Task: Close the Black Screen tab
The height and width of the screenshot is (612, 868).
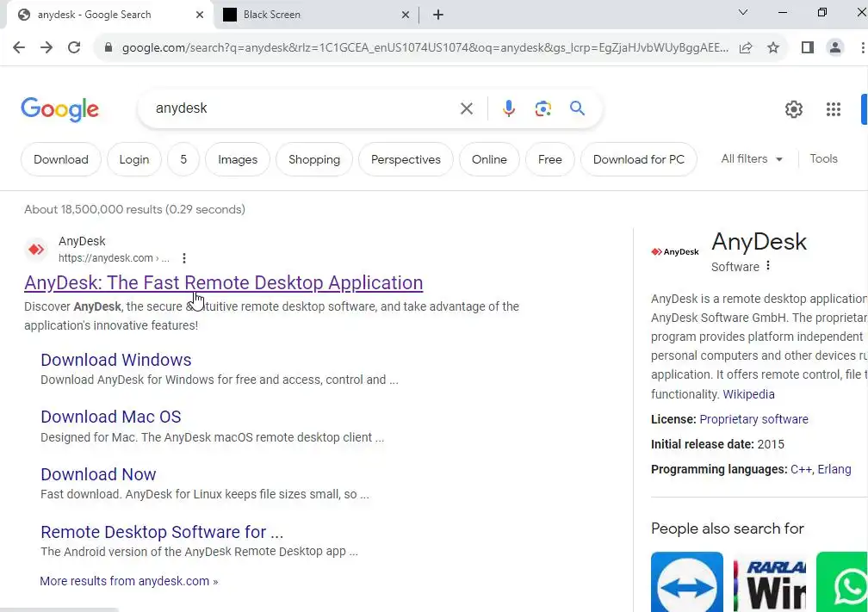Action: click(406, 15)
